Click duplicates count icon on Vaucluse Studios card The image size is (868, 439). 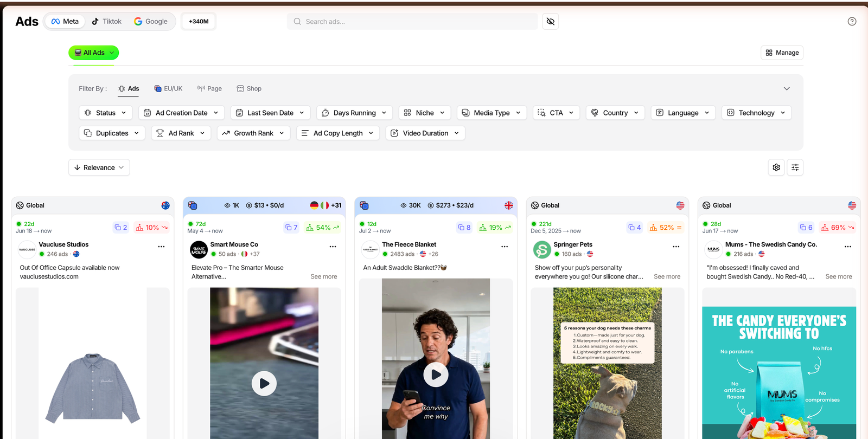[x=121, y=228]
